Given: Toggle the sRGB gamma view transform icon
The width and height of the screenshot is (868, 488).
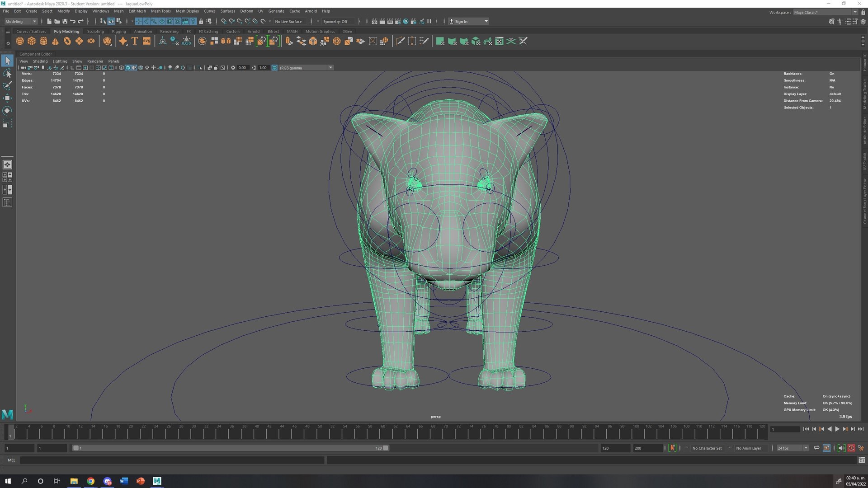Looking at the screenshot, I should point(274,68).
